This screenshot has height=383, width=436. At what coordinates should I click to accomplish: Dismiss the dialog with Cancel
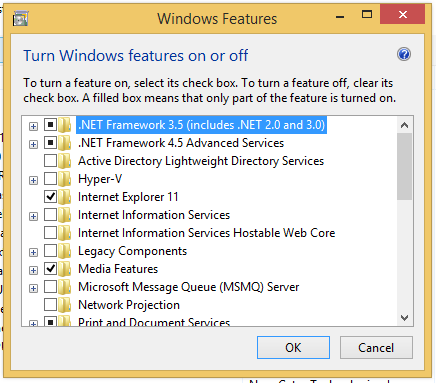pos(376,347)
